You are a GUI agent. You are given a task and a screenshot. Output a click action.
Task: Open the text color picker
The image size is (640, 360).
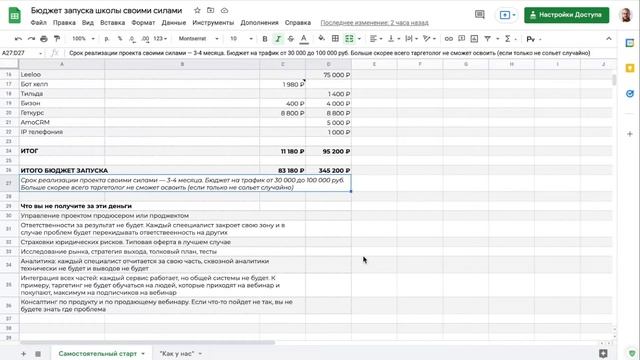[x=304, y=39]
